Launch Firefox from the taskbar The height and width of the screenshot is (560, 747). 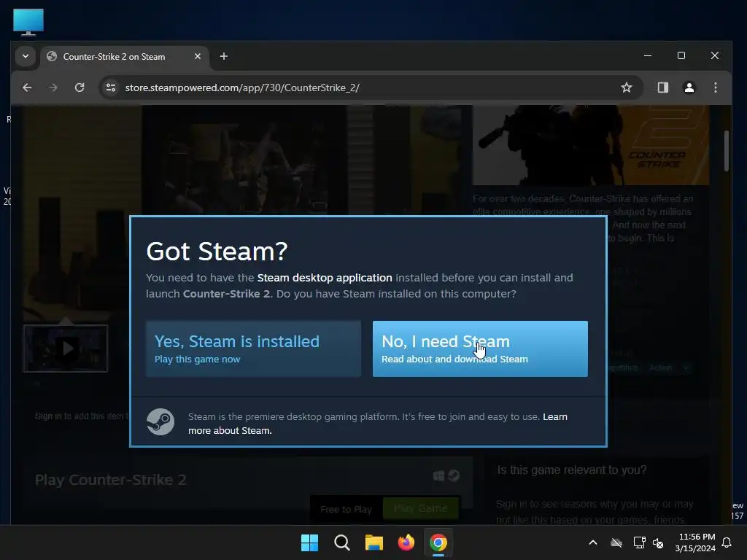pyautogui.click(x=406, y=542)
